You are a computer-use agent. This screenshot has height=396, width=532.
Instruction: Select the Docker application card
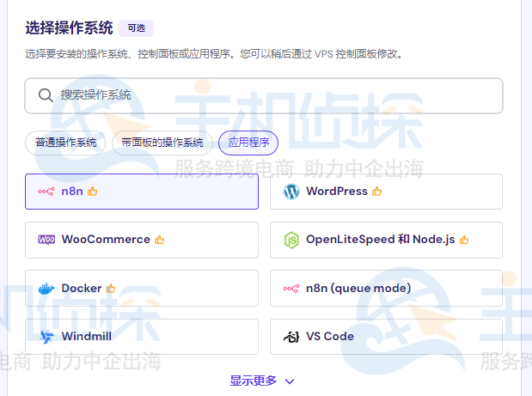[x=142, y=288]
